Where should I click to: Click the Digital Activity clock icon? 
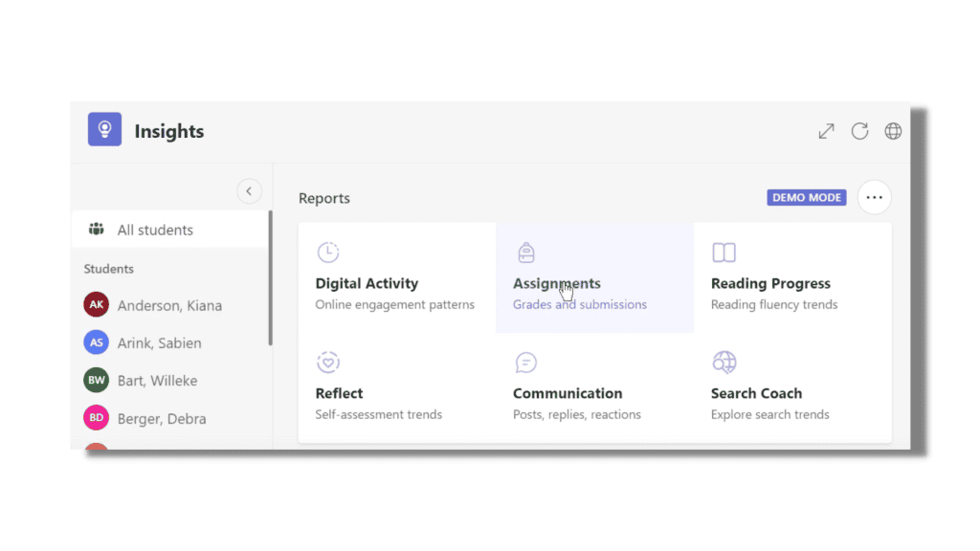click(x=328, y=253)
